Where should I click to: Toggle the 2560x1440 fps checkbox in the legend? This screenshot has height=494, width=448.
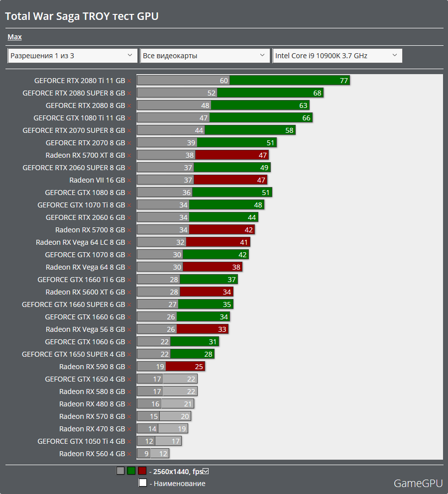coord(206,471)
